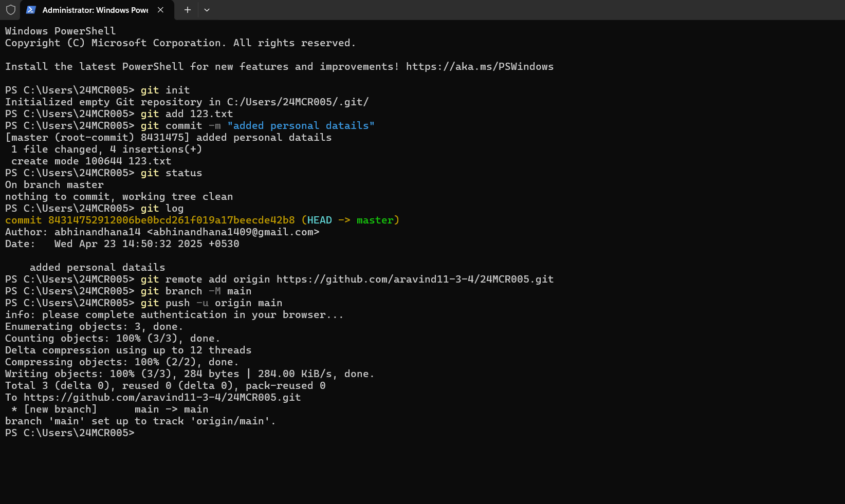Click the https://aka.ms/PSWindows link
The width and height of the screenshot is (845, 504).
pos(480,67)
